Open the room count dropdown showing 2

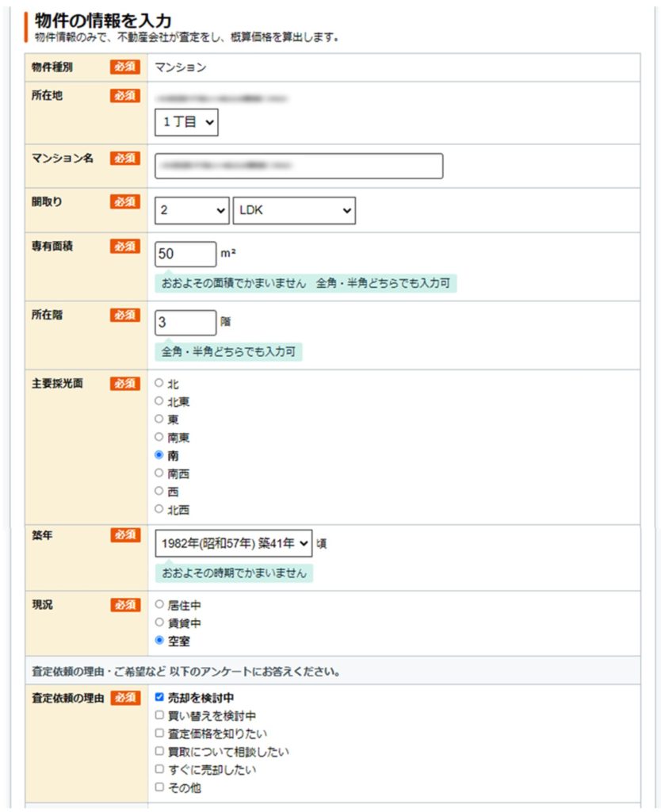coord(192,210)
